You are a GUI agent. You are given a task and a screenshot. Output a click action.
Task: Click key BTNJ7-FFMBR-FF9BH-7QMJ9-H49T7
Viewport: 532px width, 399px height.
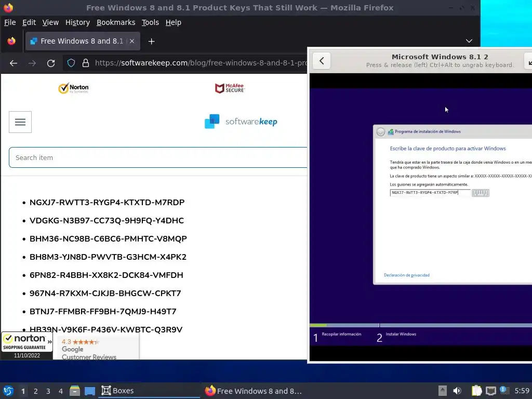tap(103, 312)
